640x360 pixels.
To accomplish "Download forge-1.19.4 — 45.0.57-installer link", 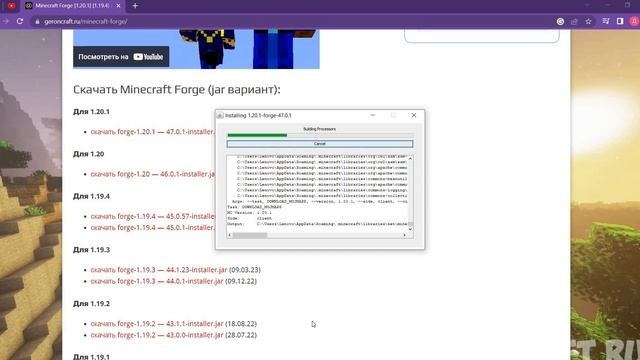I will click(x=153, y=216).
